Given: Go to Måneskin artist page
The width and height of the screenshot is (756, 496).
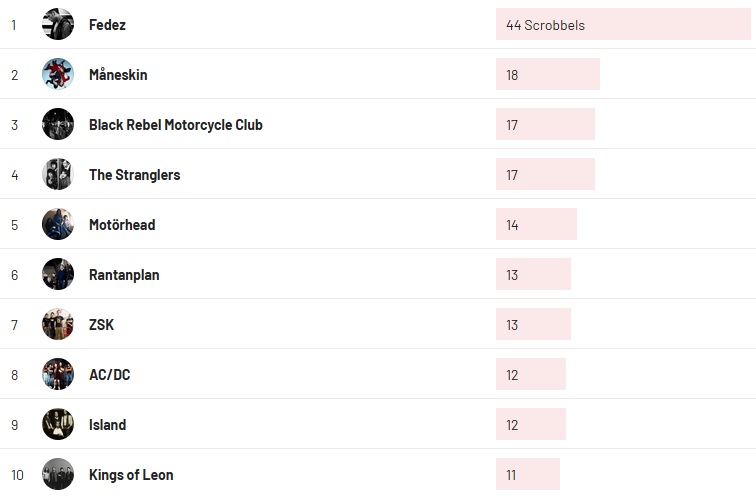Looking at the screenshot, I should pyautogui.click(x=118, y=75).
